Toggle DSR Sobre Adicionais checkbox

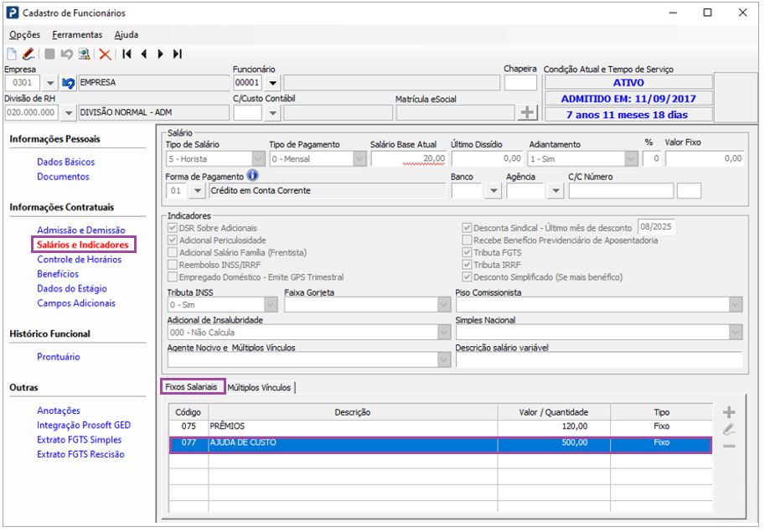click(x=173, y=228)
